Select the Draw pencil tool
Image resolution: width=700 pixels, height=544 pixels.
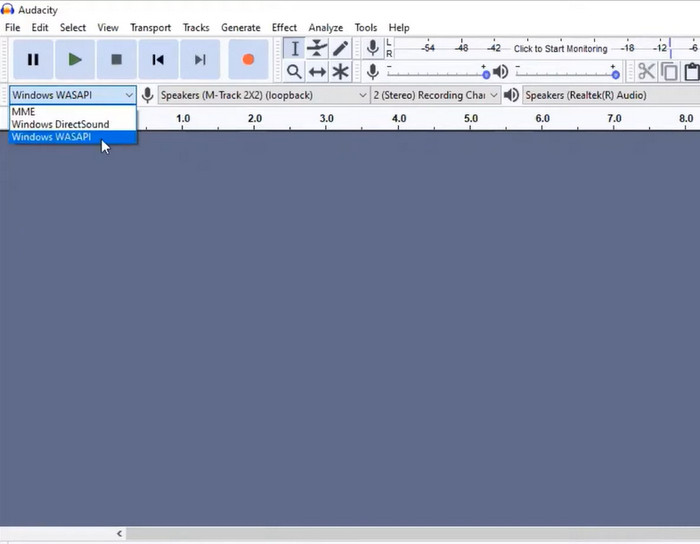340,48
